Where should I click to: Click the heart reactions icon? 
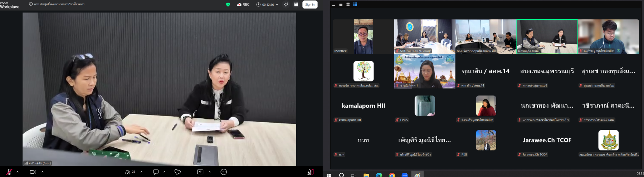click(177, 172)
